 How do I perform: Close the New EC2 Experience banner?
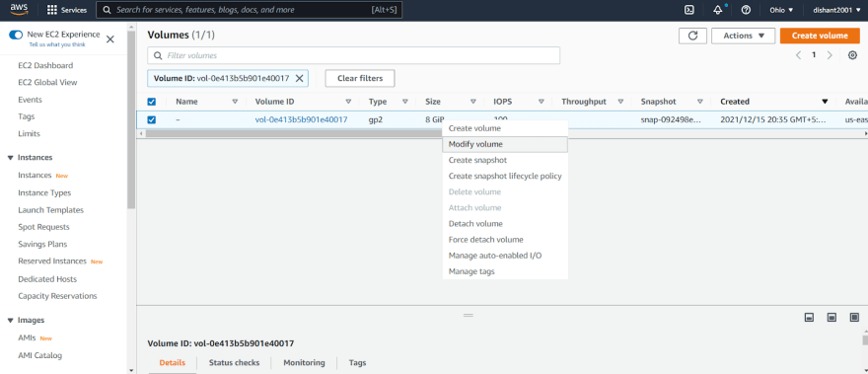110,39
